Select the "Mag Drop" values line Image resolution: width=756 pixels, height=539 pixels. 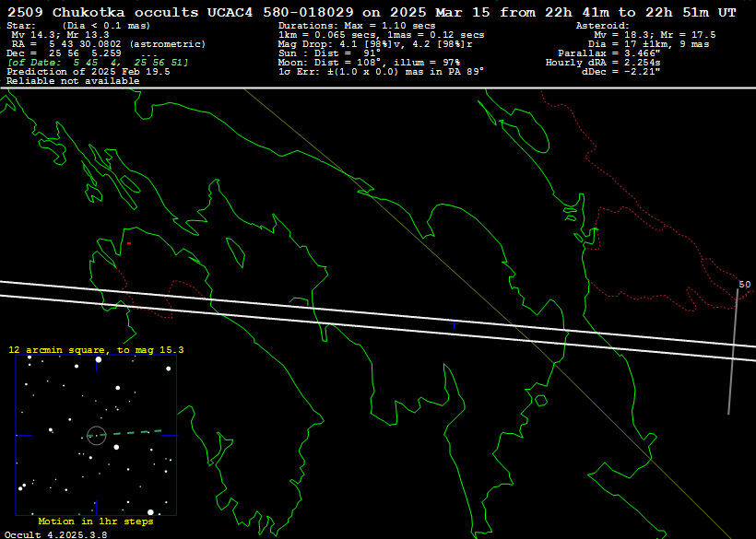click(375, 43)
